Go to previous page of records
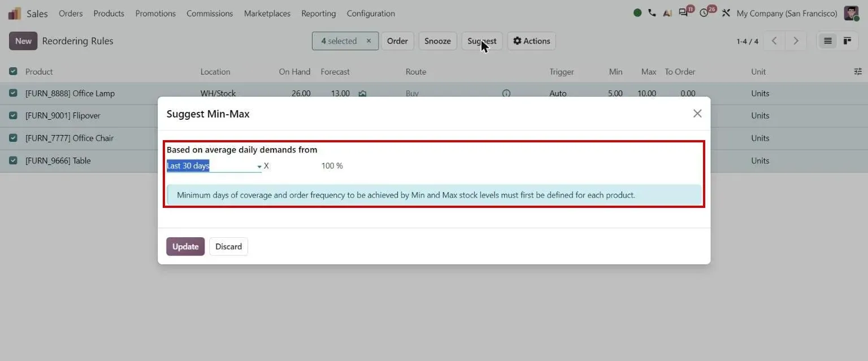Image resolution: width=868 pixels, height=361 pixels. [774, 41]
